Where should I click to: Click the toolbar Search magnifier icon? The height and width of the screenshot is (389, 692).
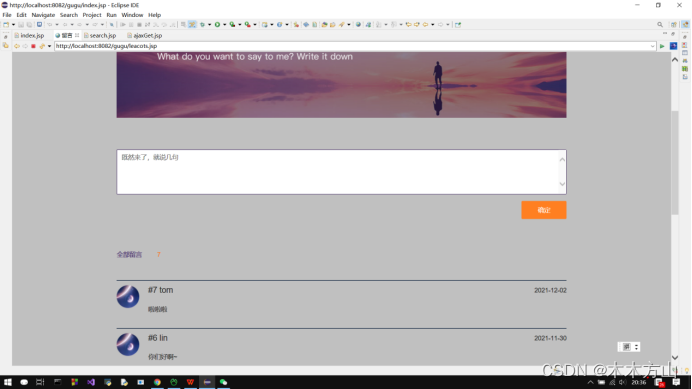pyautogui.click(x=660, y=25)
